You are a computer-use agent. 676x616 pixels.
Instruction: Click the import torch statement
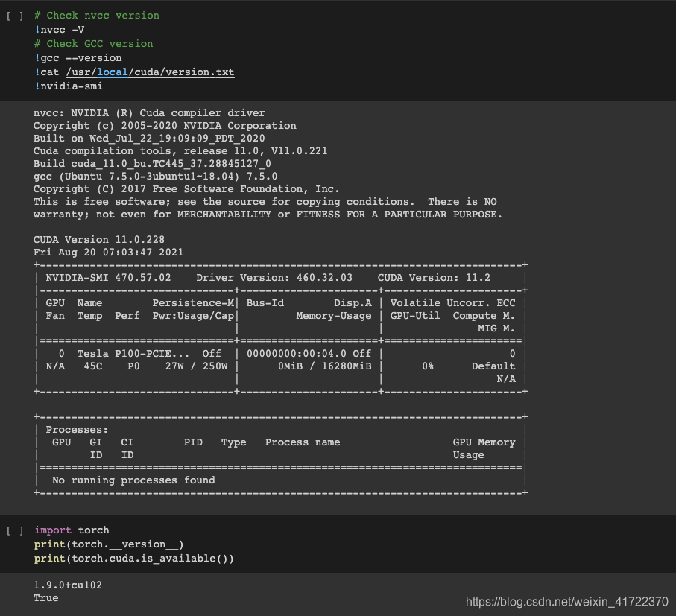[x=73, y=530]
